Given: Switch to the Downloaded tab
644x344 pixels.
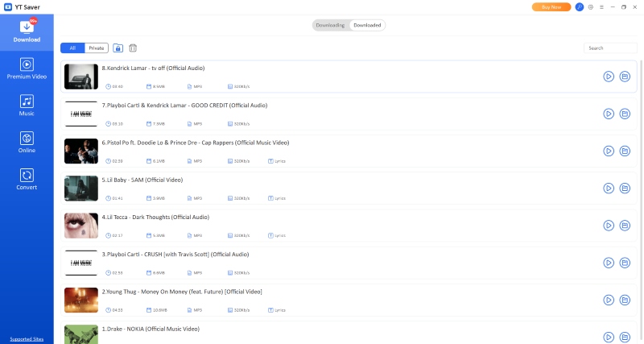Looking at the screenshot, I should (x=367, y=25).
